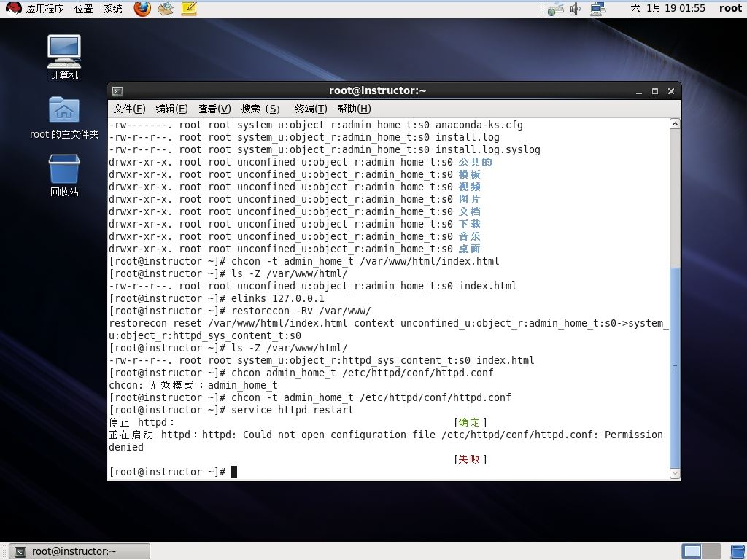Open the 回收站 trash icon

click(x=64, y=175)
